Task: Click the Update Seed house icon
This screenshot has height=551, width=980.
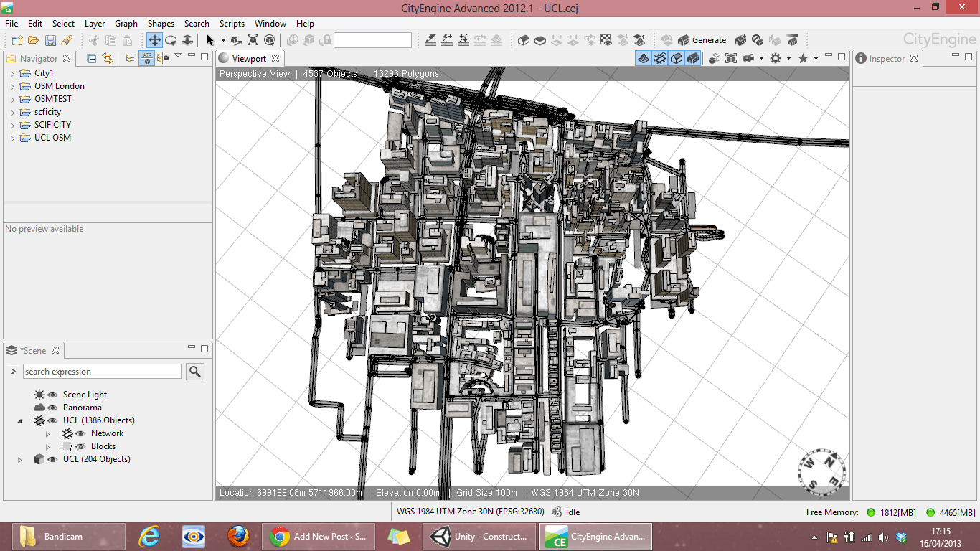Action: 741,40
